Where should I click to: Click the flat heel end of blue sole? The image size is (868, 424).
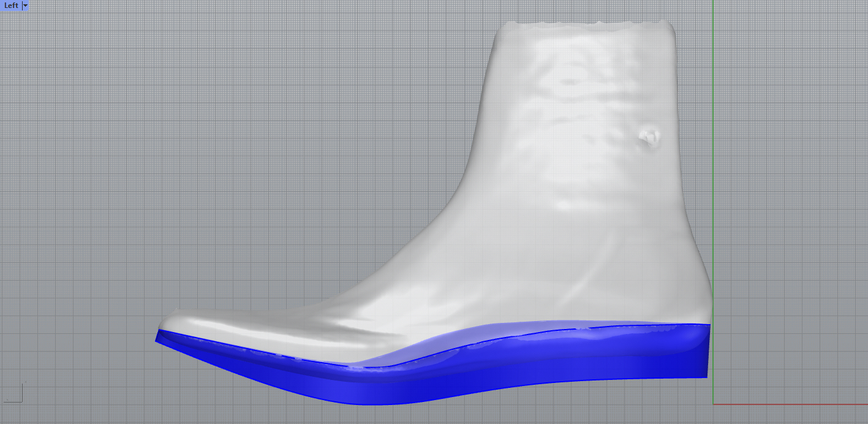pos(708,352)
